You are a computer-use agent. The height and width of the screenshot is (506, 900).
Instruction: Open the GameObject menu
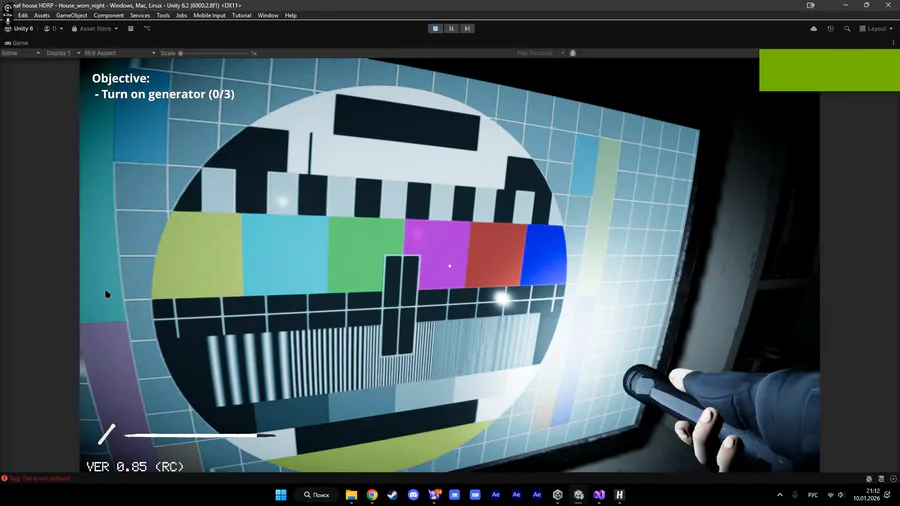72,15
